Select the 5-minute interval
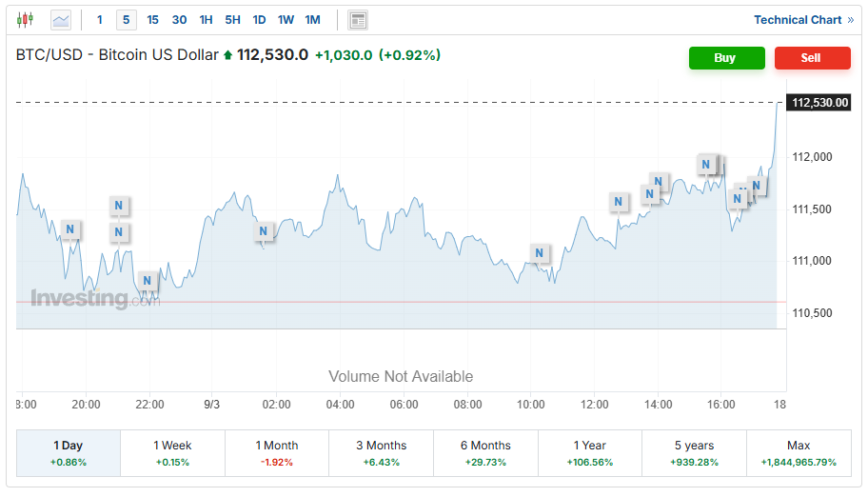The width and height of the screenshot is (868, 497). pos(127,20)
